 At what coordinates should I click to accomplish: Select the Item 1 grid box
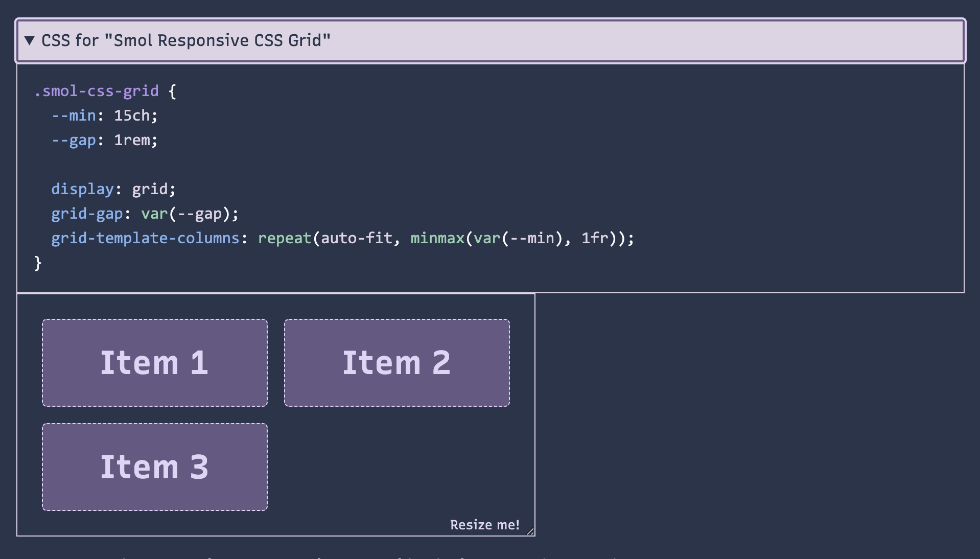154,363
